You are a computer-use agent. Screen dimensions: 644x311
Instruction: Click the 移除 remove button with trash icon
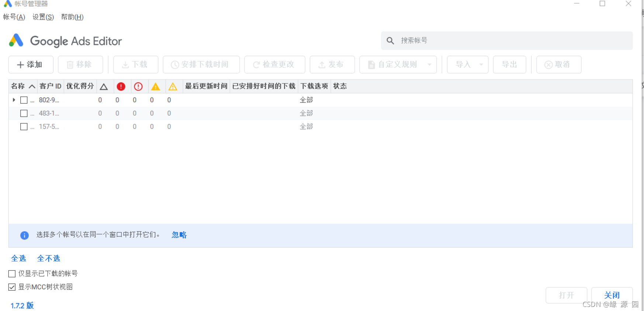[80, 65]
